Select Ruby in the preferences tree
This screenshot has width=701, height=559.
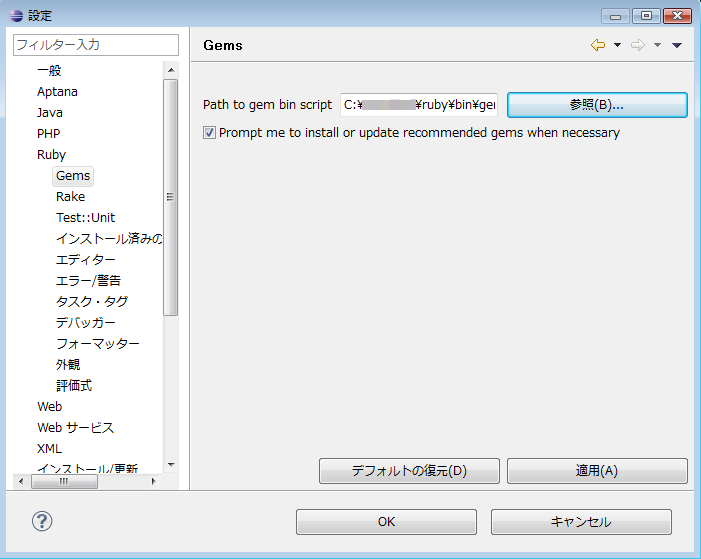click(51, 155)
